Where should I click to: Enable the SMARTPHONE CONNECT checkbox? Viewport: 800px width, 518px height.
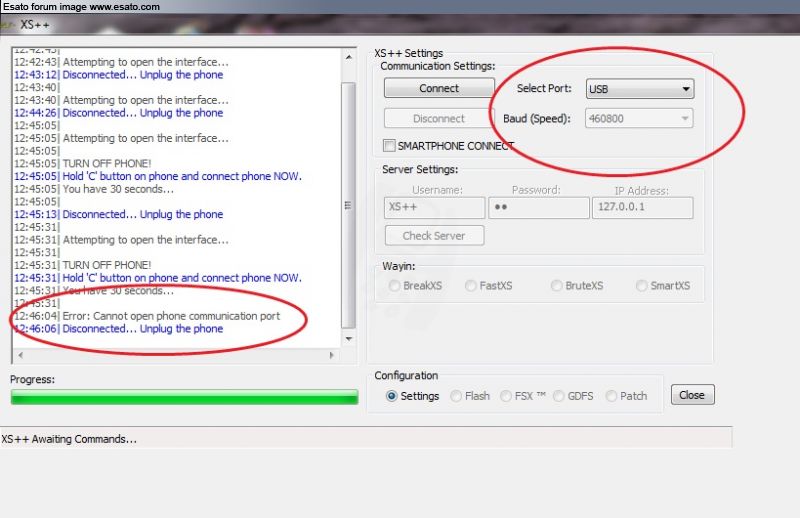pos(389,145)
